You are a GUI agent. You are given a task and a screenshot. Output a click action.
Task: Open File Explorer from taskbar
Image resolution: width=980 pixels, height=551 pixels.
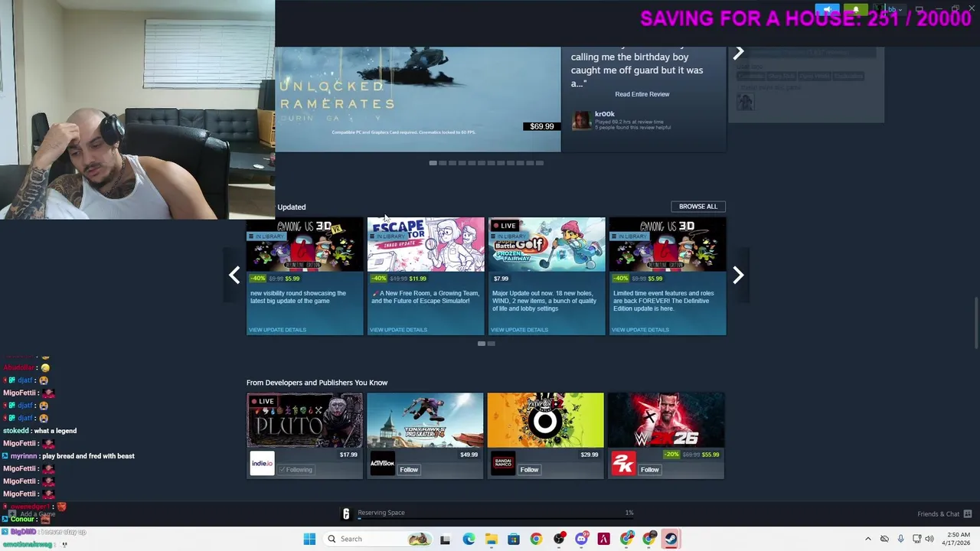pos(491,539)
